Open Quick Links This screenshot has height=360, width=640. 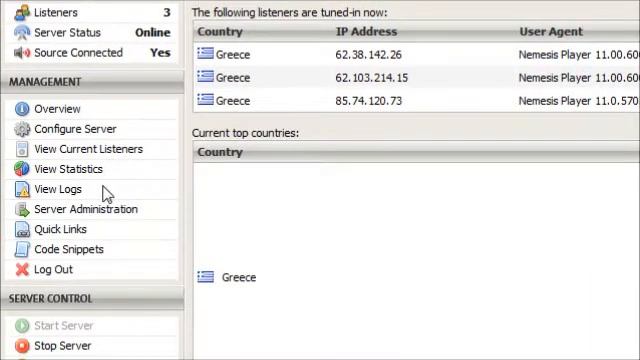[60, 229]
